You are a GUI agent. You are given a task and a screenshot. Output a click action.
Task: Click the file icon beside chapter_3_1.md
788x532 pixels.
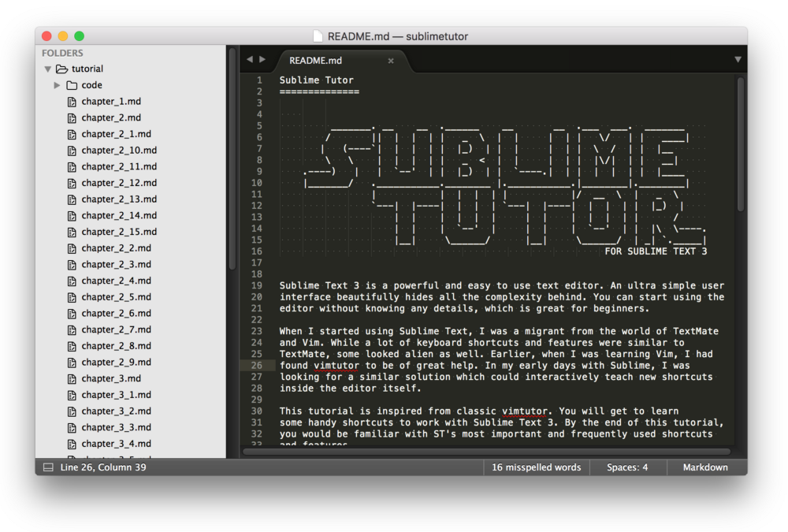pos(72,395)
